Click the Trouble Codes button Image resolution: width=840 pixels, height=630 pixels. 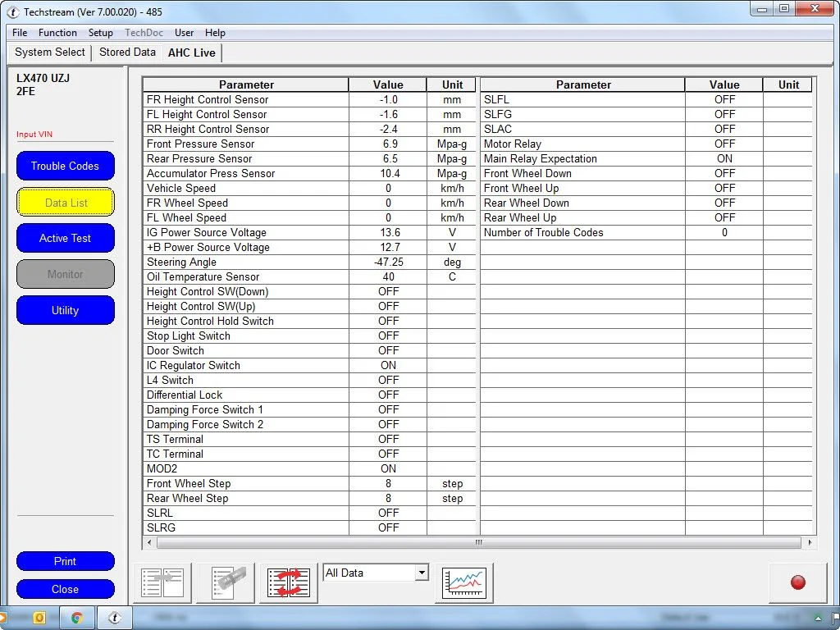(x=66, y=166)
